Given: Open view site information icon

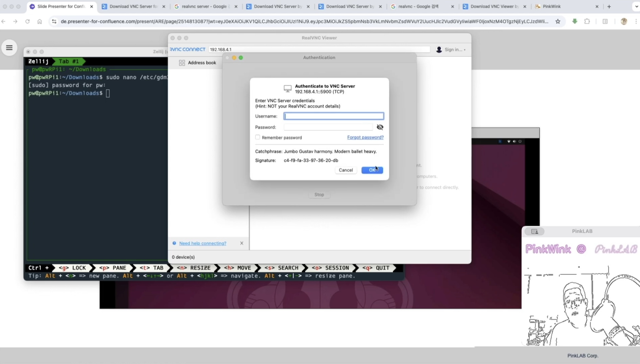Looking at the screenshot, I should click(x=54, y=21).
